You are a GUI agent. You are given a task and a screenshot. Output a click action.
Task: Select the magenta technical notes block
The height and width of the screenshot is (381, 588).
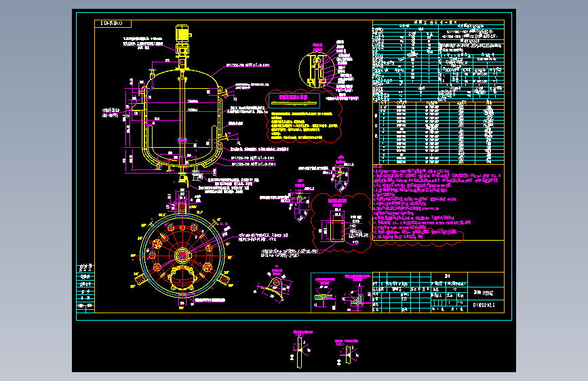[438, 203]
